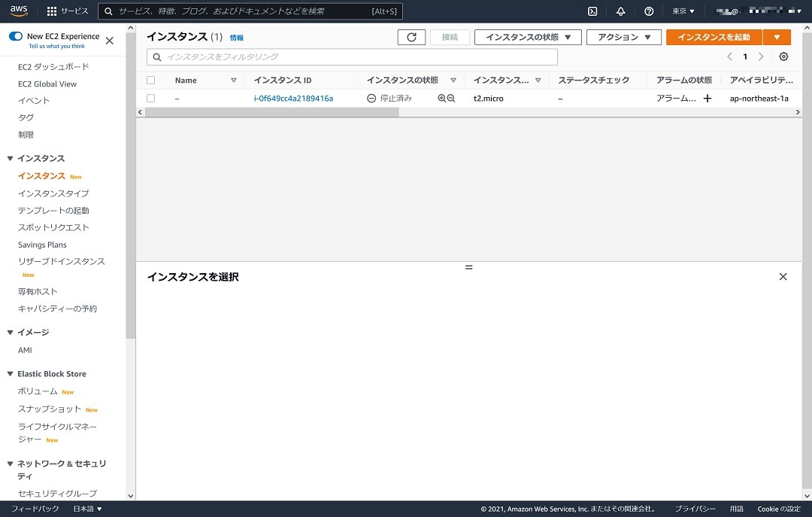This screenshot has height=517, width=812.
Task: Click the 接続 button
Action: click(x=450, y=38)
